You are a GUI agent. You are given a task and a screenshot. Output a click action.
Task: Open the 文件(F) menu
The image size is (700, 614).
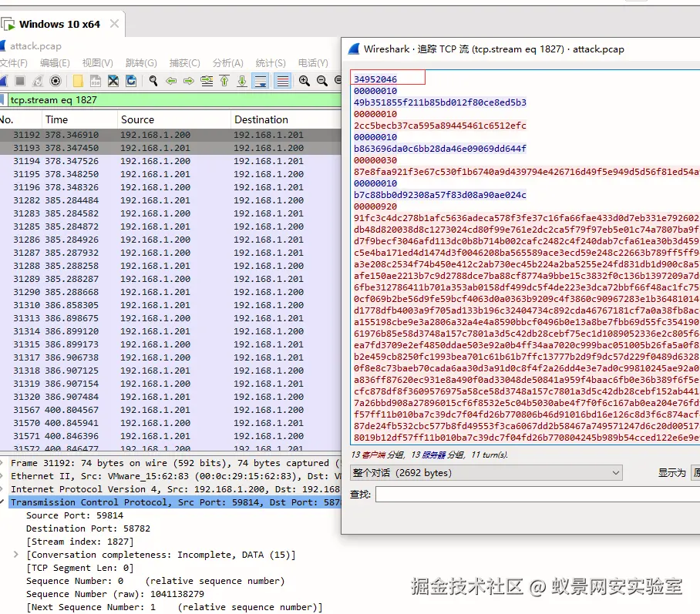[x=13, y=63]
